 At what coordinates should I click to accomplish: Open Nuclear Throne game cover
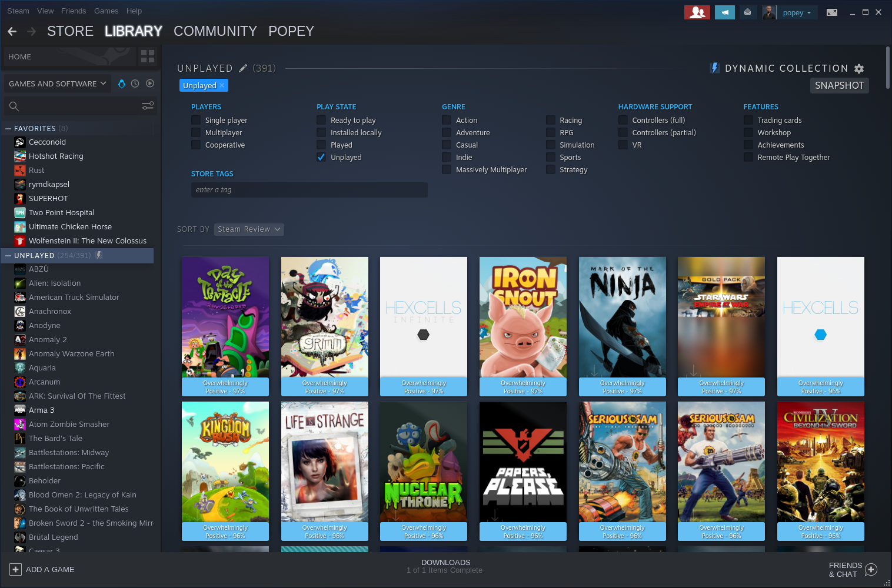424,471
